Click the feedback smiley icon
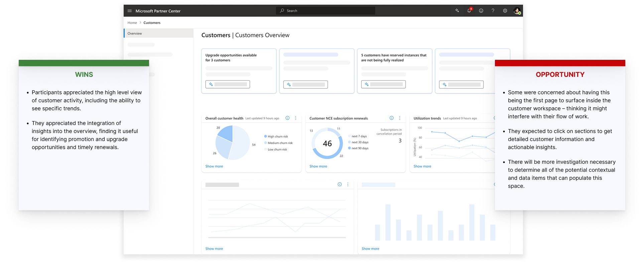This screenshot has height=263, width=644. pyautogui.click(x=481, y=11)
